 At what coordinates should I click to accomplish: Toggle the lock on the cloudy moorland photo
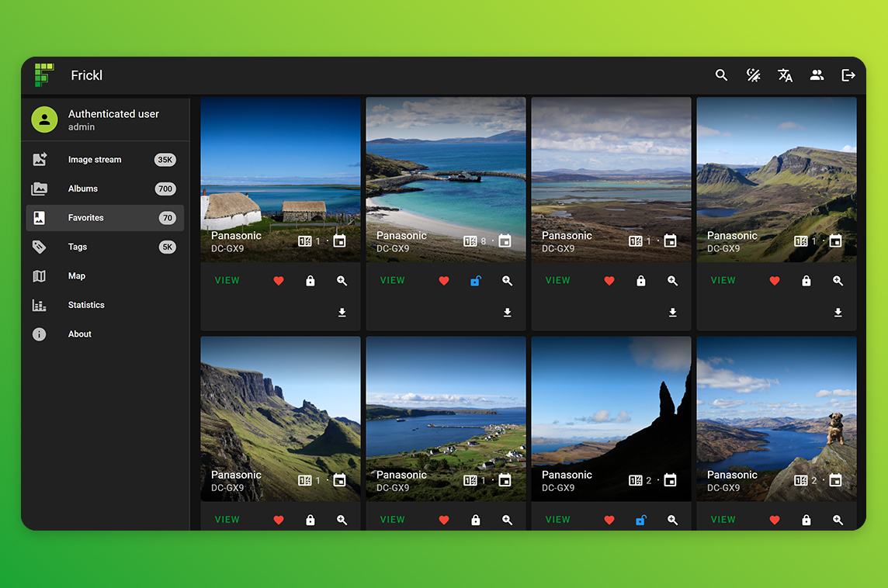[x=641, y=281]
